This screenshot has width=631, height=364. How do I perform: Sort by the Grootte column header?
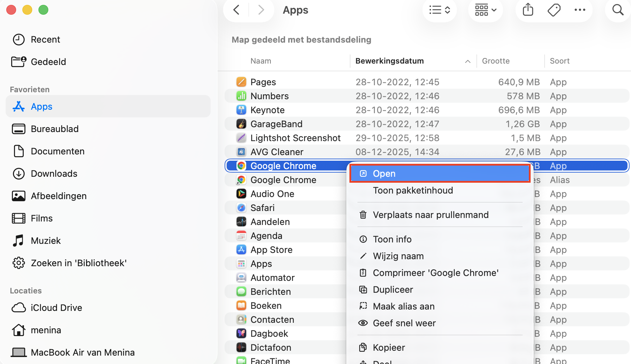point(496,61)
